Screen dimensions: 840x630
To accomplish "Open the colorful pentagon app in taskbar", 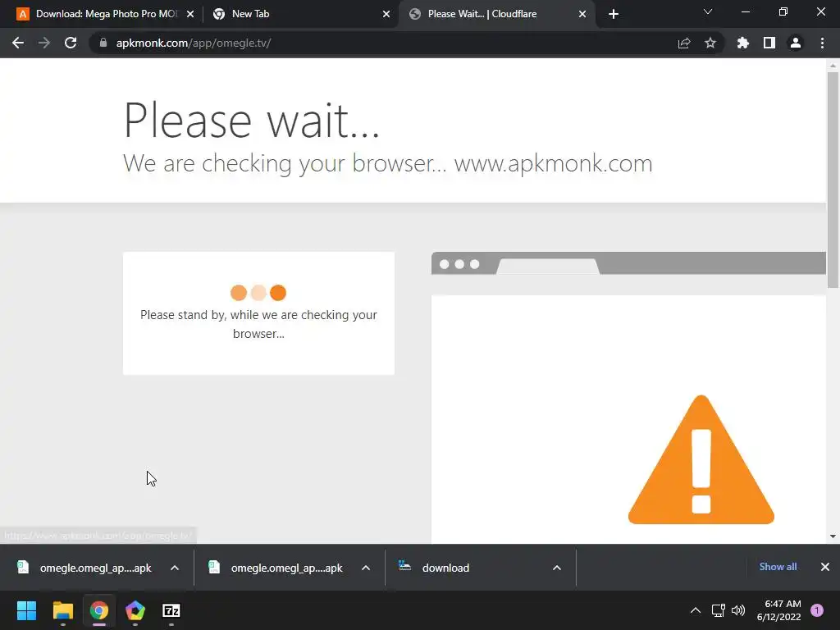I will 135,610.
